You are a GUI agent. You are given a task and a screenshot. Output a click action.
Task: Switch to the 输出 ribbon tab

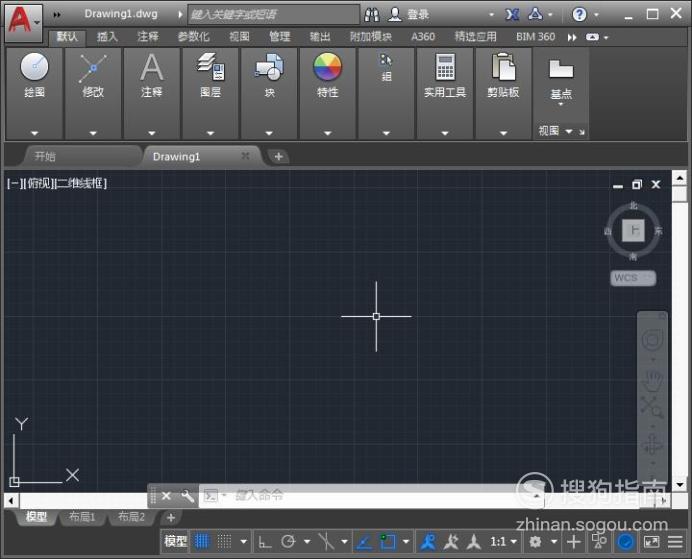[x=320, y=37]
